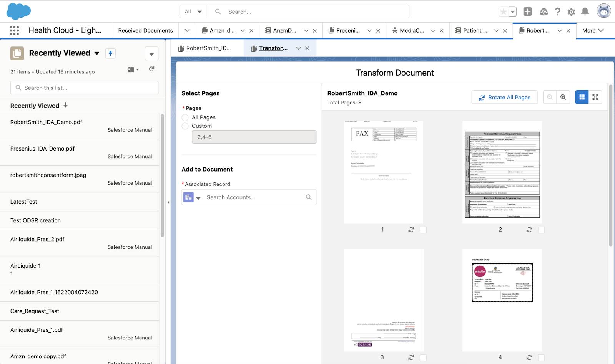Open the Setup gear icon

click(x=571, y=12)
